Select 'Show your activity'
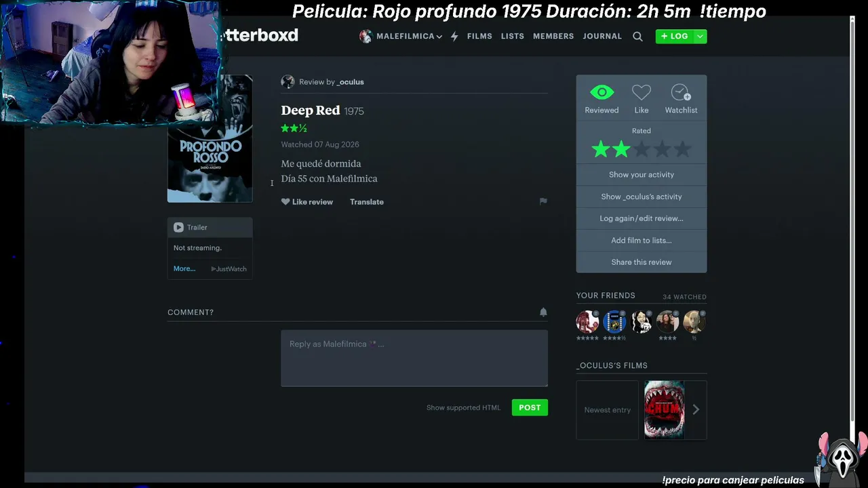 coord(642,175)
